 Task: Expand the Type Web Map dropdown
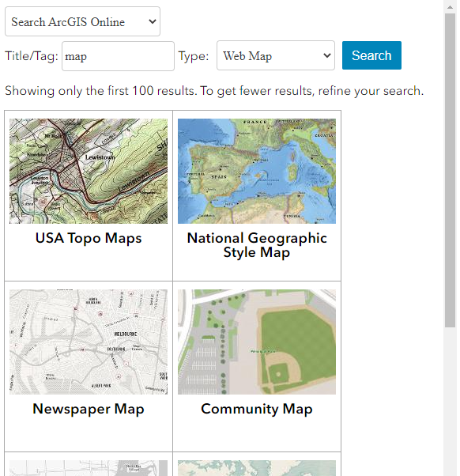276,55
